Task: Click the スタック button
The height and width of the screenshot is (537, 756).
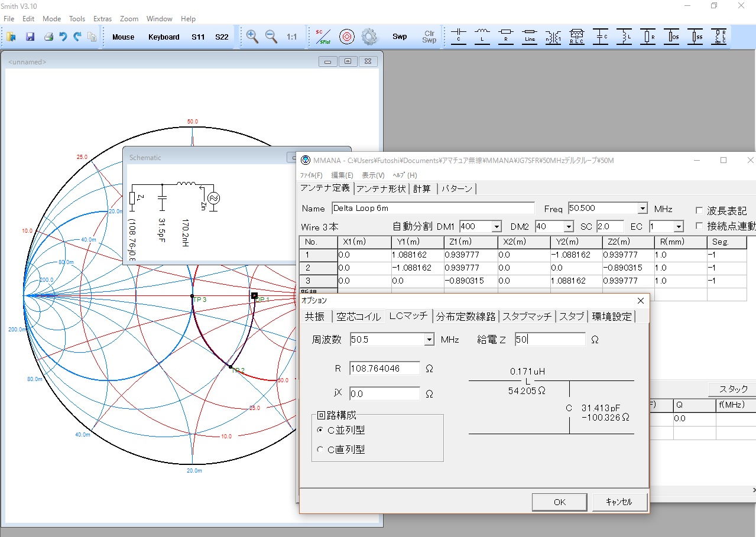Action: point(733,389)
